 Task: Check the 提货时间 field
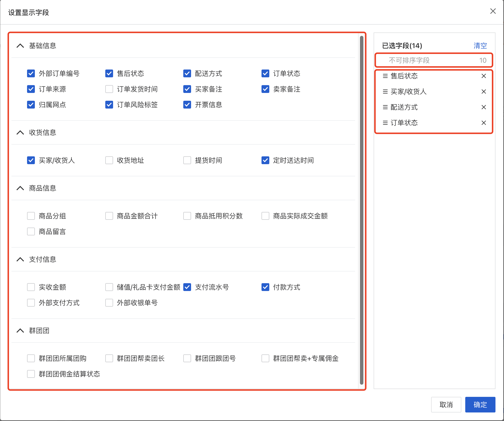pyautogui.click(x=187, y=160)
